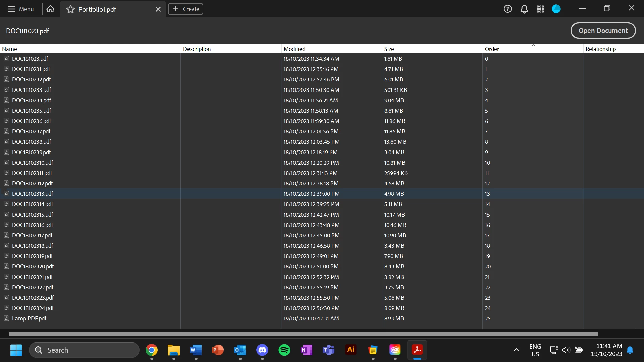This screenshot has height=362, width=644.
Task: Show hidden icons chevron in system tray
Action: click(x=516, y=350)
